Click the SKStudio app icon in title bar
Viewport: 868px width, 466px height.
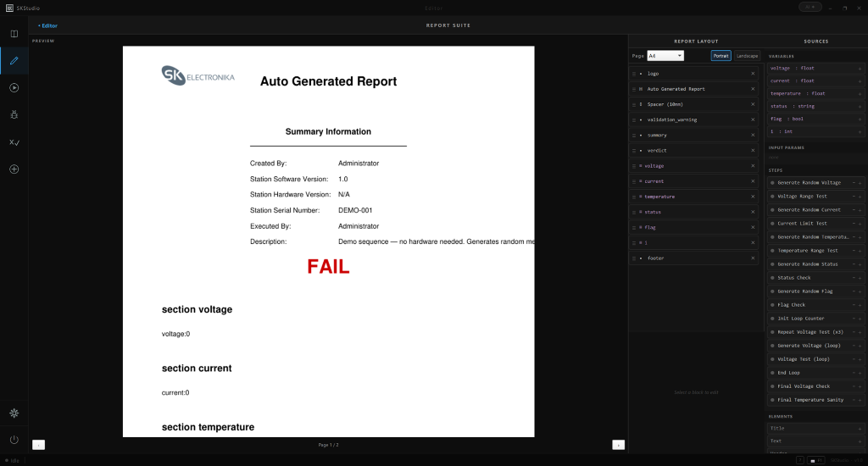click(x=9, y=8)
